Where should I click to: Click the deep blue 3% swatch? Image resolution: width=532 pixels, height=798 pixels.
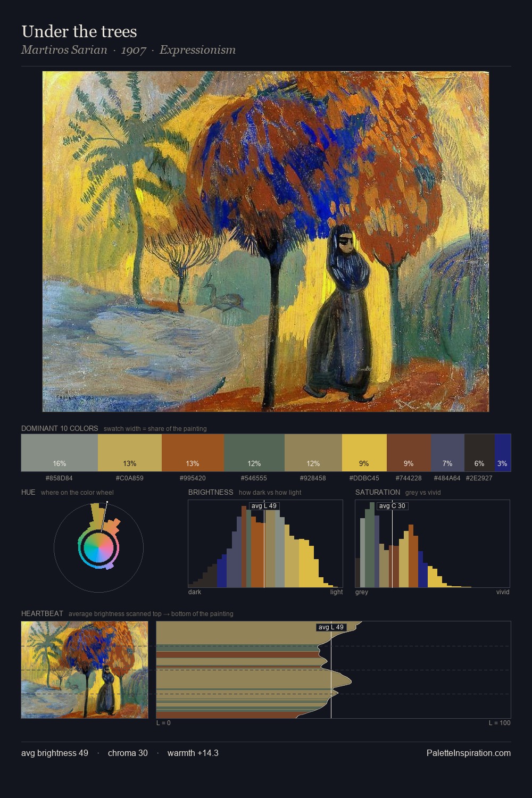(x=503, y=453)
